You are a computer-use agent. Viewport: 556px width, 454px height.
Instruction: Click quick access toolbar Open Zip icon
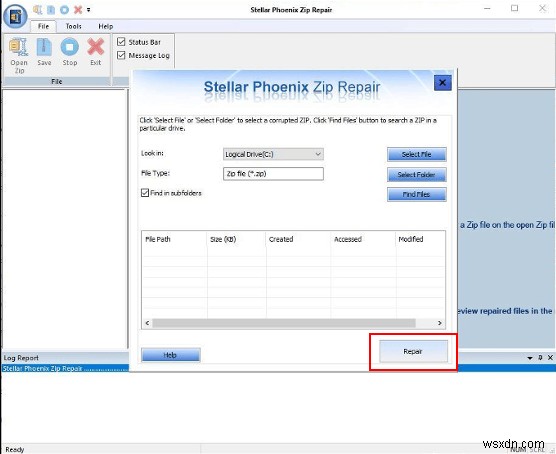38,10
